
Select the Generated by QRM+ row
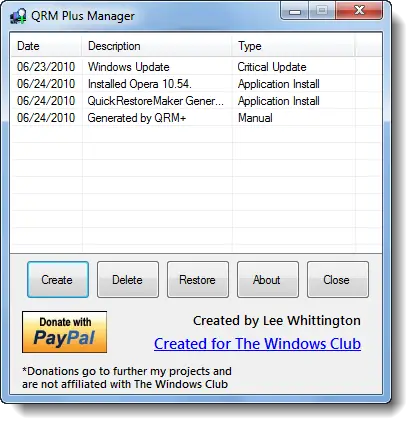coord(196,118)
